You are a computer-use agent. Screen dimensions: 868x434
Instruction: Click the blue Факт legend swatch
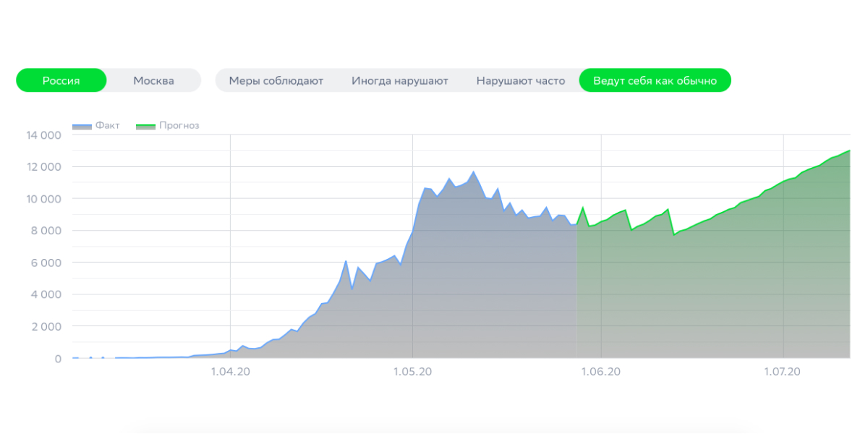[x=82, y=126]
